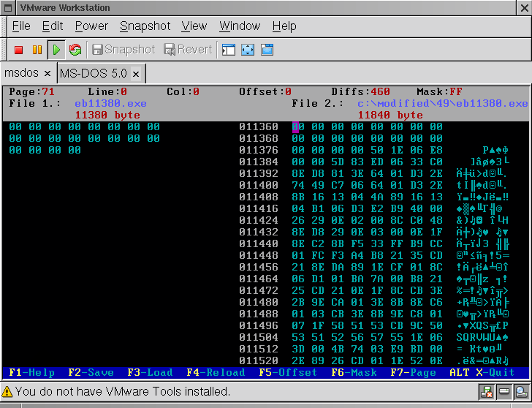Click File 2 path c:\modified\49\eb11380.exe
This screenshot has width=532, height=408.
(443, 104)
